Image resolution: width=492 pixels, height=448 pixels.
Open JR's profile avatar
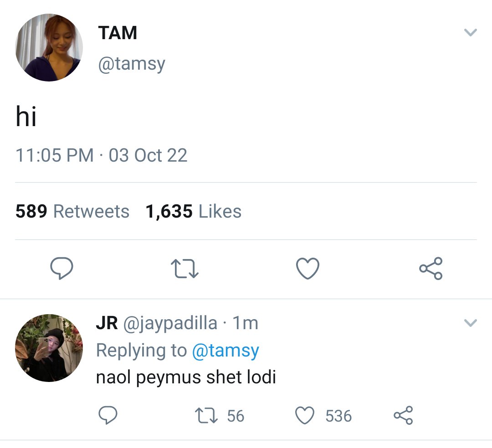coord(49,348)
